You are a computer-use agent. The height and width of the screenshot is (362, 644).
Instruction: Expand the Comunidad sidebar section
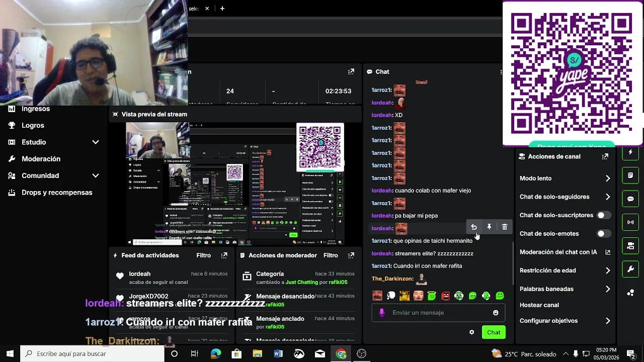[x=95, y=176]
